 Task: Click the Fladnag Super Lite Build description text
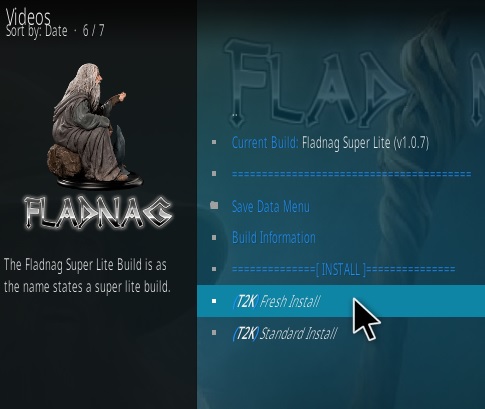click(x=87, y=276)
